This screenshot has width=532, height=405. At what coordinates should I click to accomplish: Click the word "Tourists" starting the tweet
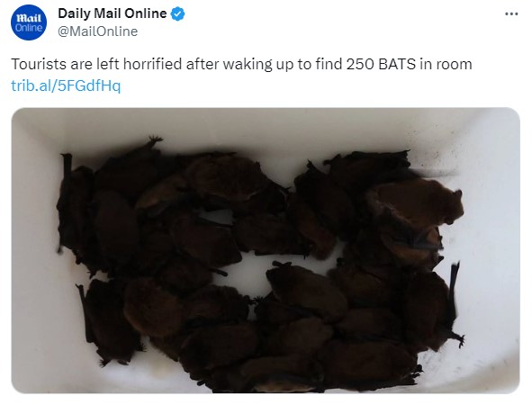tap(39, 64)
